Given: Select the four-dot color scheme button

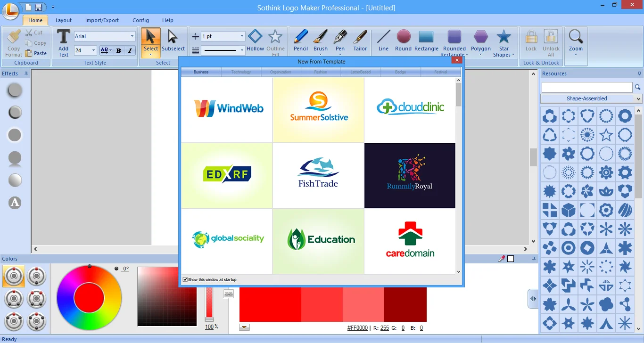Looking at the screenshot, I should click(x=37, y=299).
